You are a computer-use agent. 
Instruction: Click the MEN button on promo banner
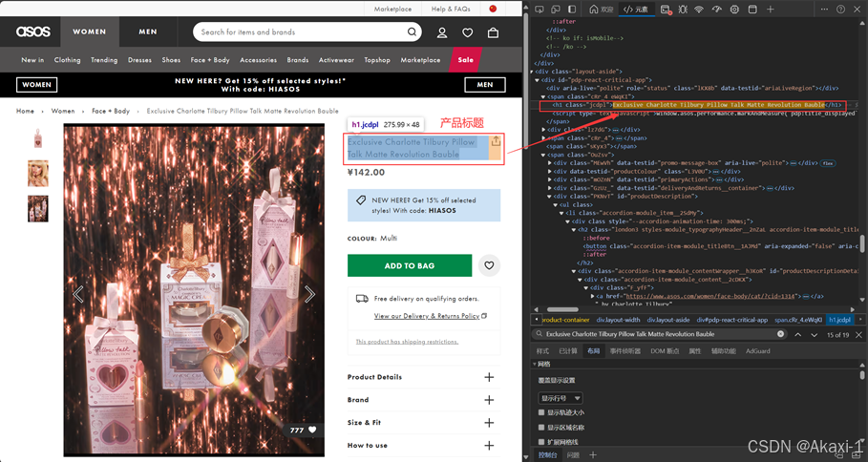[x=485, y=85]
